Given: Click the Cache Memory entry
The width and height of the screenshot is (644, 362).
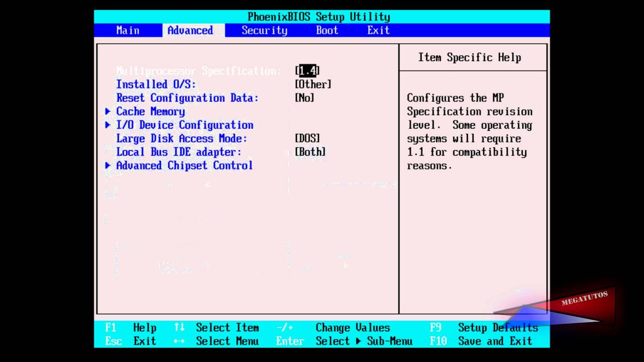Looking at the screenshot, I should click(x=150, y=112).
